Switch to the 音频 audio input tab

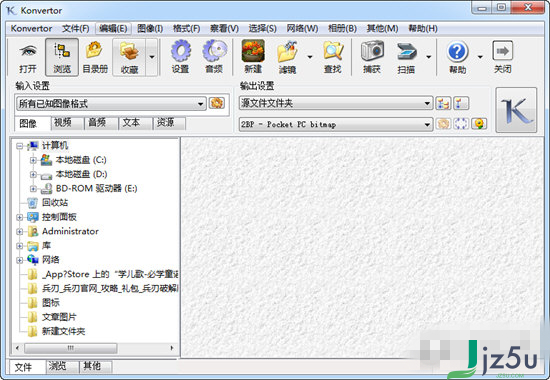pos(100,123)
